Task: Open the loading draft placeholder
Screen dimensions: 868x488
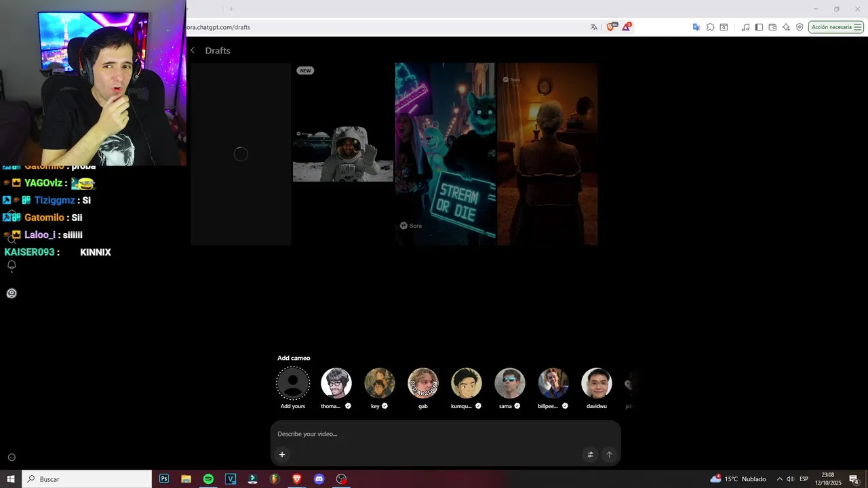Action: (241, 154)
